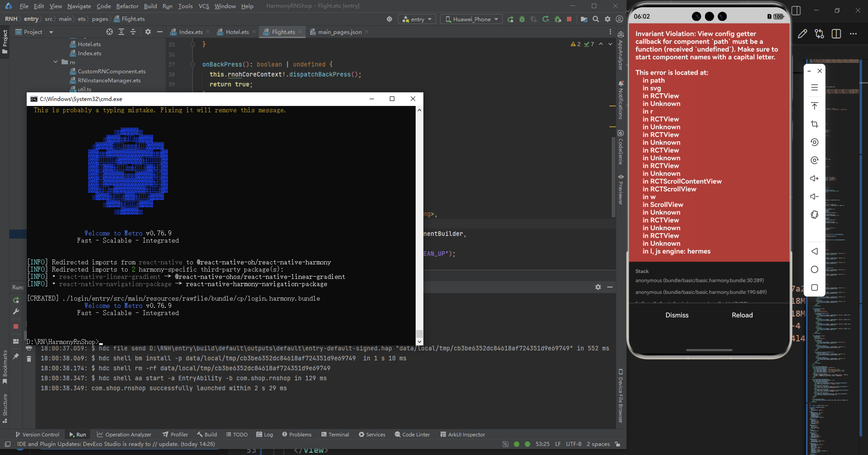Open the Refactor menu

[x=127, y=6]
